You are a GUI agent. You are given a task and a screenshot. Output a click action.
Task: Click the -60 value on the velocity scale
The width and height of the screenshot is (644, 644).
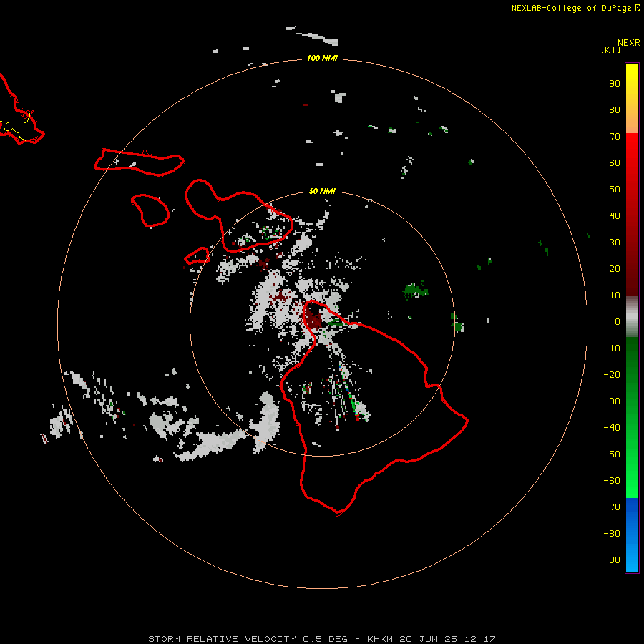(612, 481)
